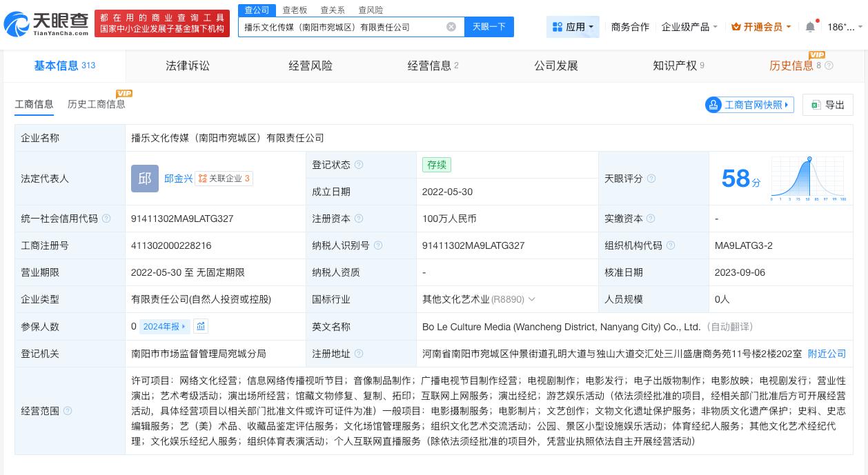Open the notification bell
This screenshot has height=475, width=868.
coord(810,27)
